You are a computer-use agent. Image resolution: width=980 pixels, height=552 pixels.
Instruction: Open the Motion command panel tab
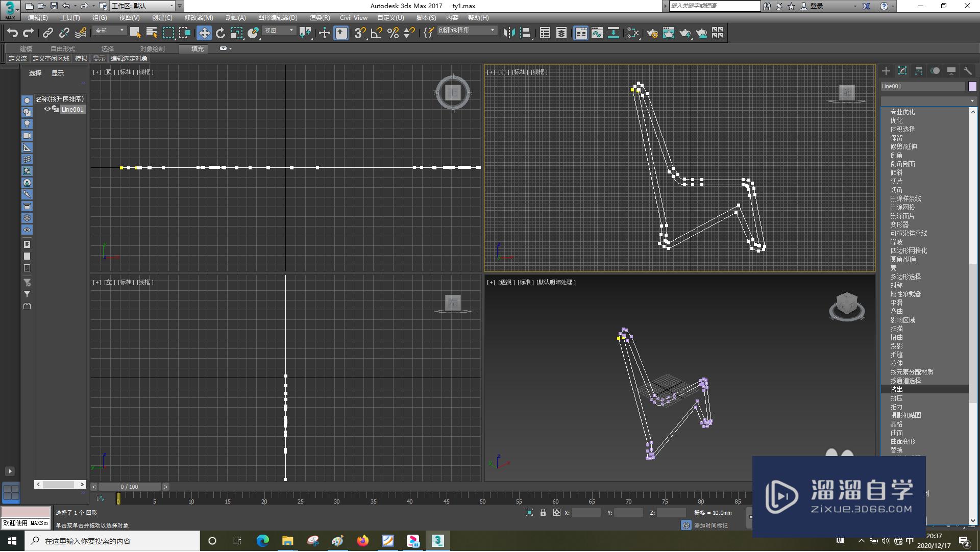(935, 71)
